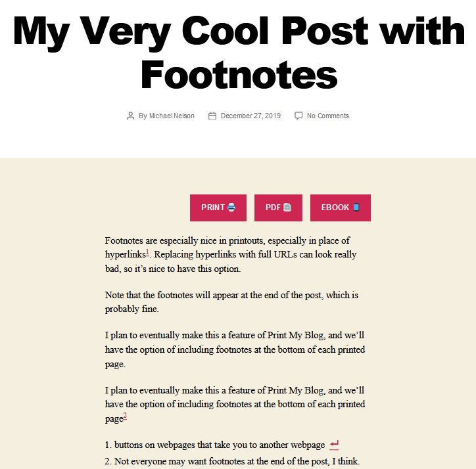The image size is (476, 469).
Task: Click the post title heading
Action: click(239, 53)
